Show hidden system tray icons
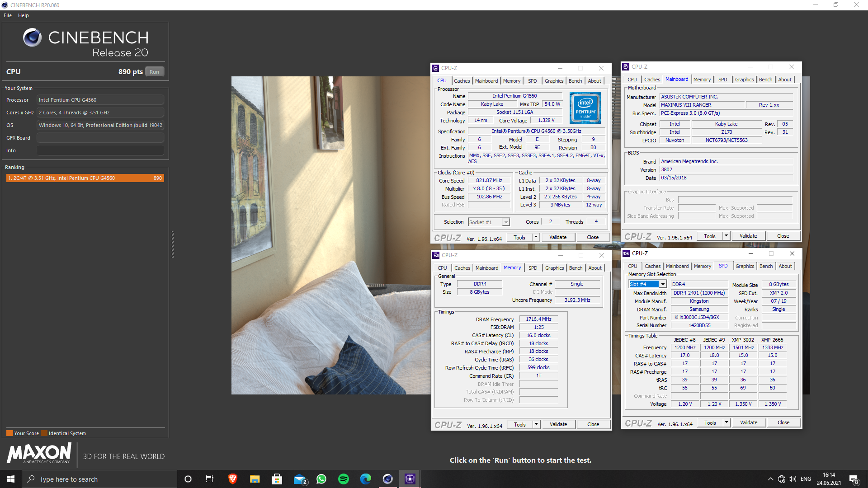The width and height of the screenshot is (868, 488). pyautogui.click(x=770, y=479)
